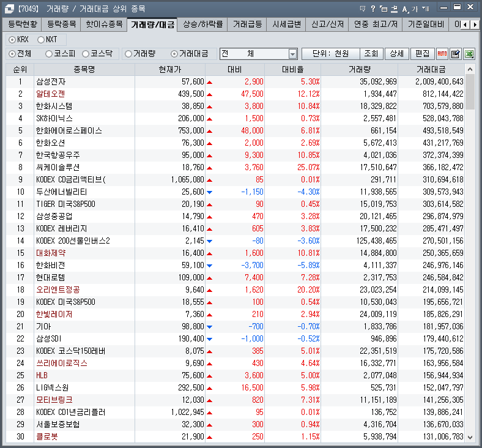Click the window link/copy screen icon in title bar
The image size is (482, 448).
[384, 9]
